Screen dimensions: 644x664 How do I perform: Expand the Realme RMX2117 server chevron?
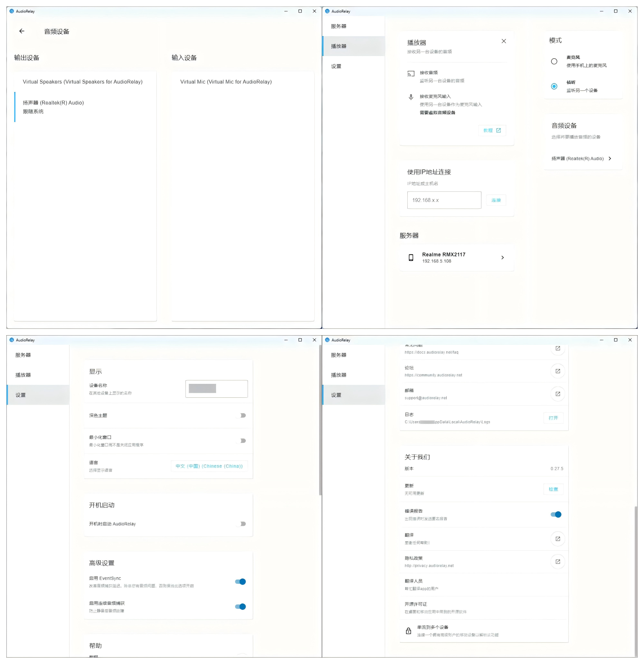[502, 258]
